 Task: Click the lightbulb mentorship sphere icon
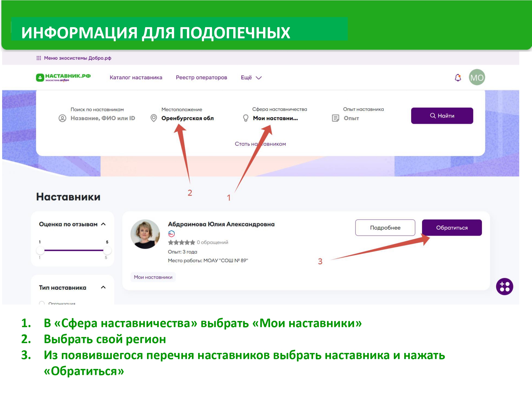(245, 118)
